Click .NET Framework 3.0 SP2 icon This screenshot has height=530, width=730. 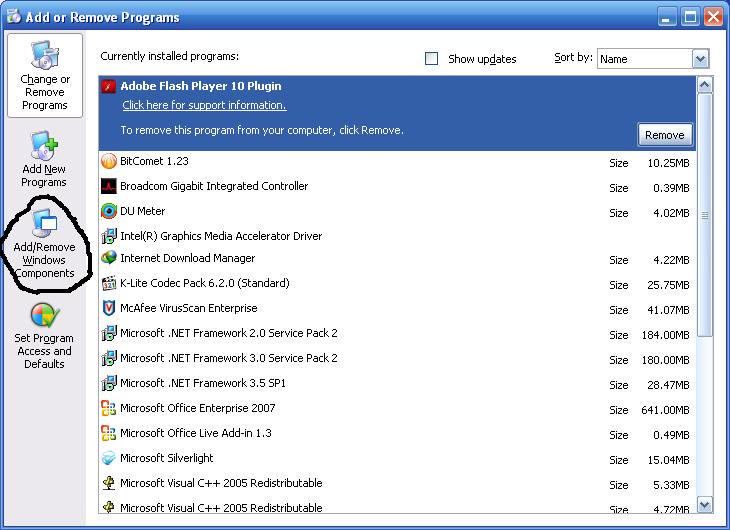coord(108,358)
